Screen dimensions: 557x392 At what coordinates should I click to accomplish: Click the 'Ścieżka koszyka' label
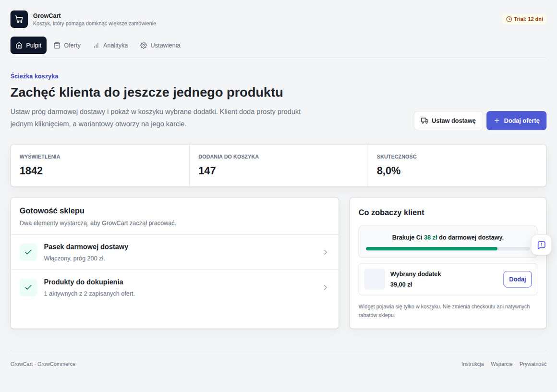click(x=35, y=76)
